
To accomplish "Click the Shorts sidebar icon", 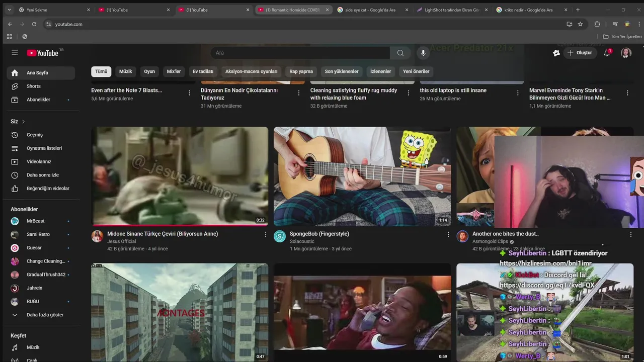I will (x=15, y=86).
